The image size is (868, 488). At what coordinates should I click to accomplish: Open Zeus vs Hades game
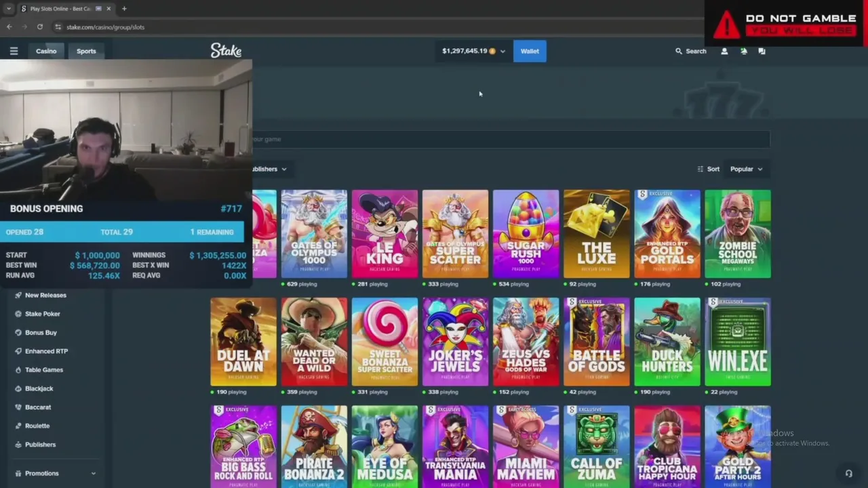[526, 342]
